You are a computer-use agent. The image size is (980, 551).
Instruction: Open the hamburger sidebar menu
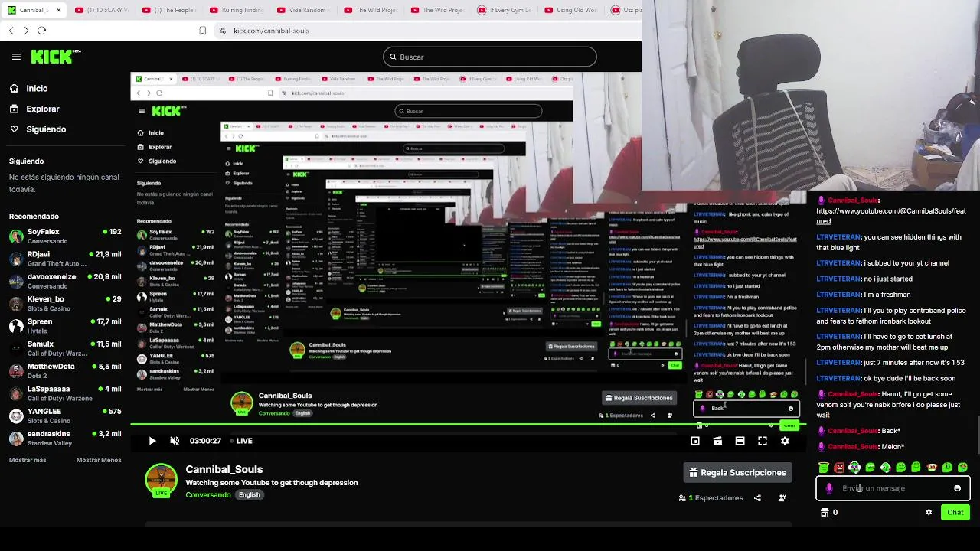[x=16, y=57]
